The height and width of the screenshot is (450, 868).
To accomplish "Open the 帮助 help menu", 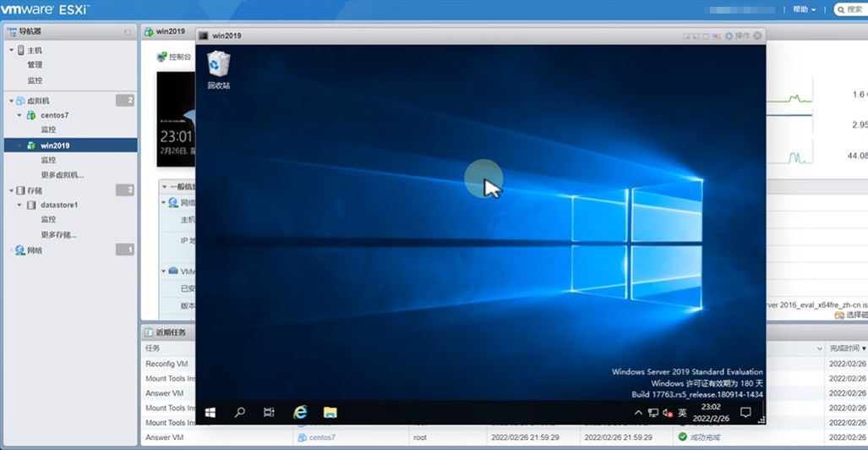I will click(x=804, y=9).
